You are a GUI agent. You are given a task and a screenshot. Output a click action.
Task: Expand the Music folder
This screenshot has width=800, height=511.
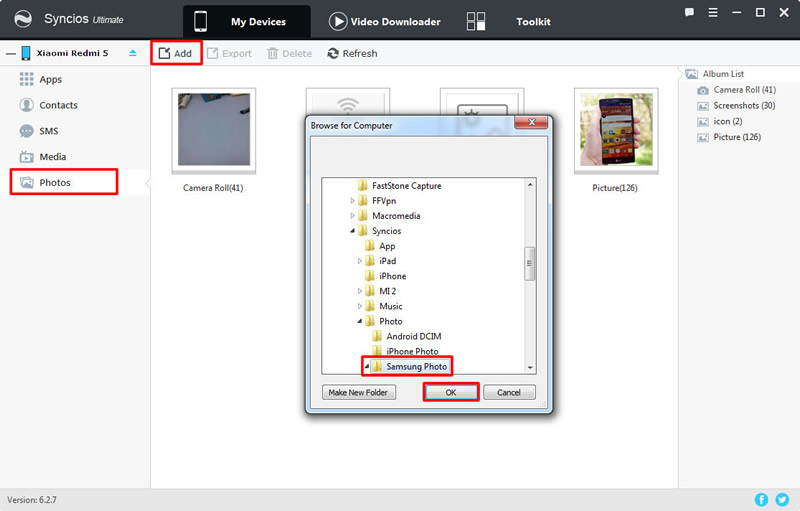click(359, 306)
